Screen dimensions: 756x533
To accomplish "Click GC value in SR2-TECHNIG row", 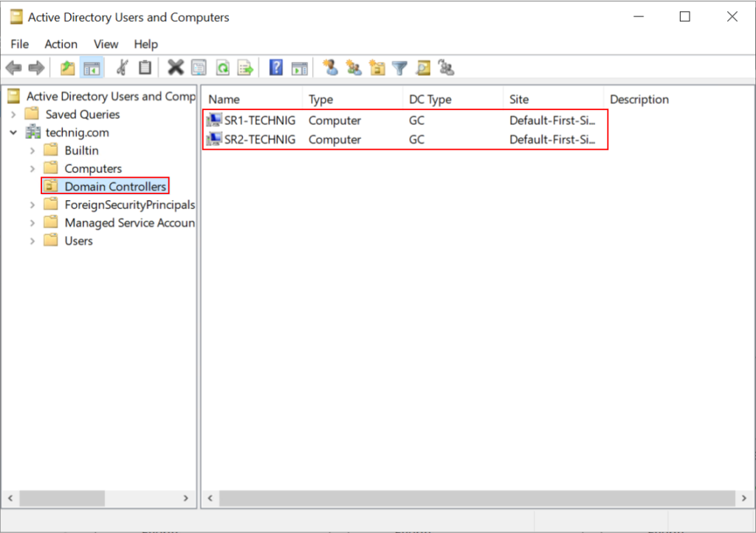I will [x=416, y=140].
